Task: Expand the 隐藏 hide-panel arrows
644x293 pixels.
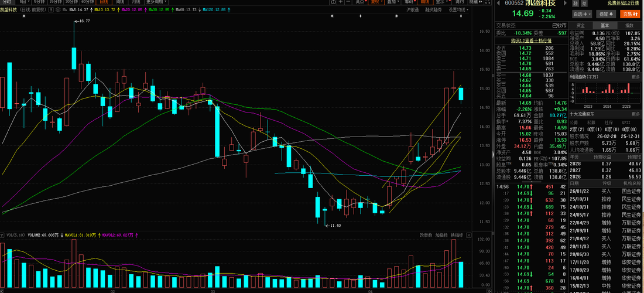Action: pos(475,2)
